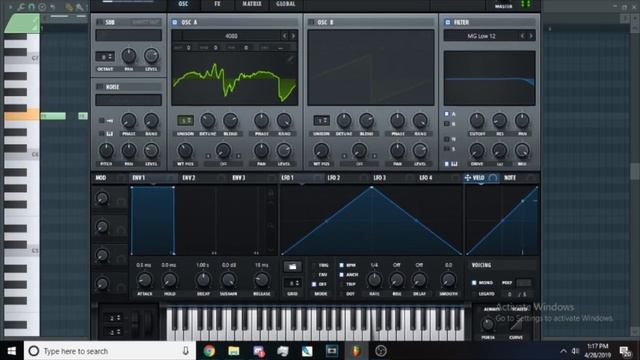The image size is (640, 360).
Task: Open OSC A wavetable name menu
Action: (x=231, y=36)
